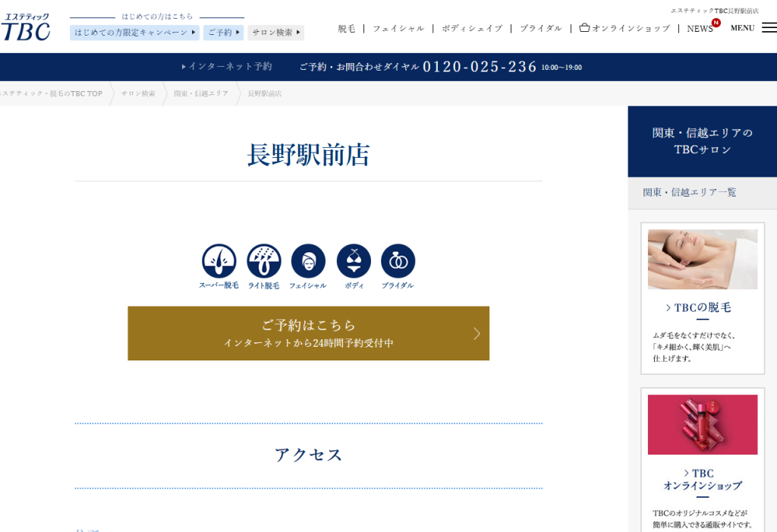The width and height of the screenshot is (777, 532).
Task: Open the ボディシェイプ navigation menu item
Action: click(472, 28)
